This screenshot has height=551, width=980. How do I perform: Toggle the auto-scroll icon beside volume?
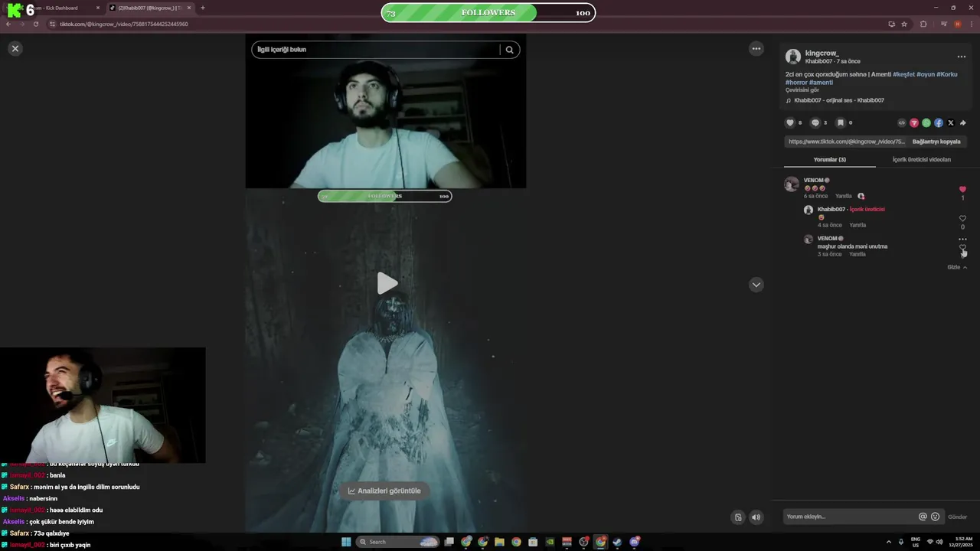738,517
